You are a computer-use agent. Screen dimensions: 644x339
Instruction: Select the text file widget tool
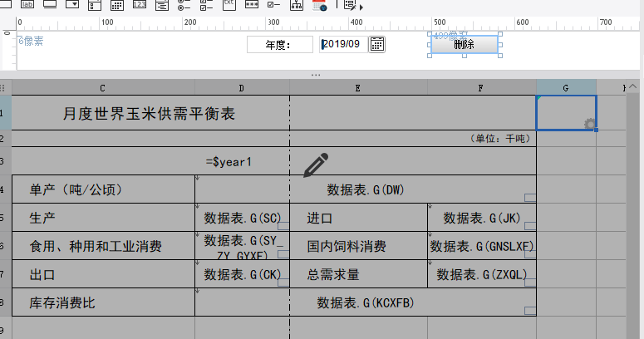coord(229,4)
